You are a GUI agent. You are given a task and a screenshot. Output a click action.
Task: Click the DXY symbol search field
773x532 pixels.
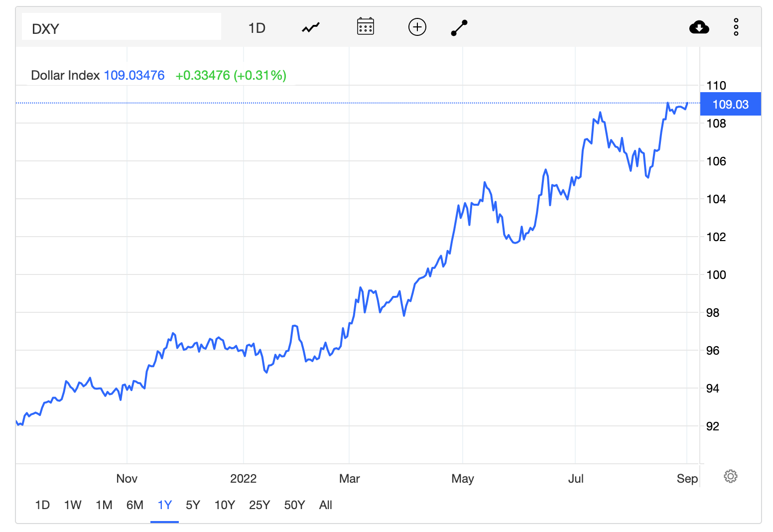point(122,28)
